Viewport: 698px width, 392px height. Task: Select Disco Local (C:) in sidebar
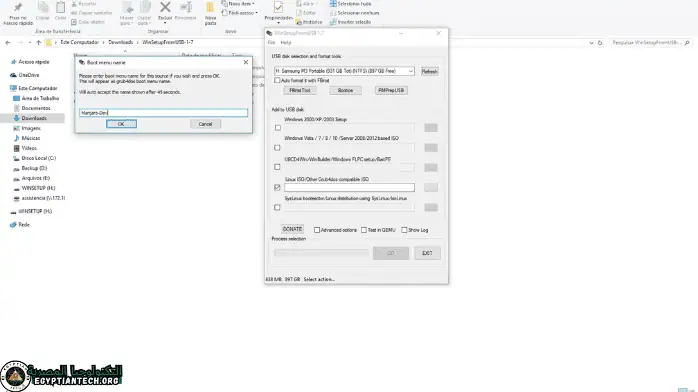tap(39, 158)
